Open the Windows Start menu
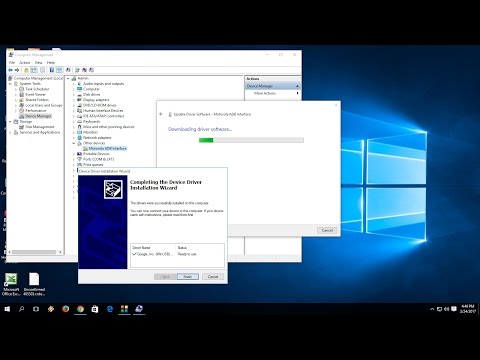Viewport: 480px width, 360px height. [7, 309]
